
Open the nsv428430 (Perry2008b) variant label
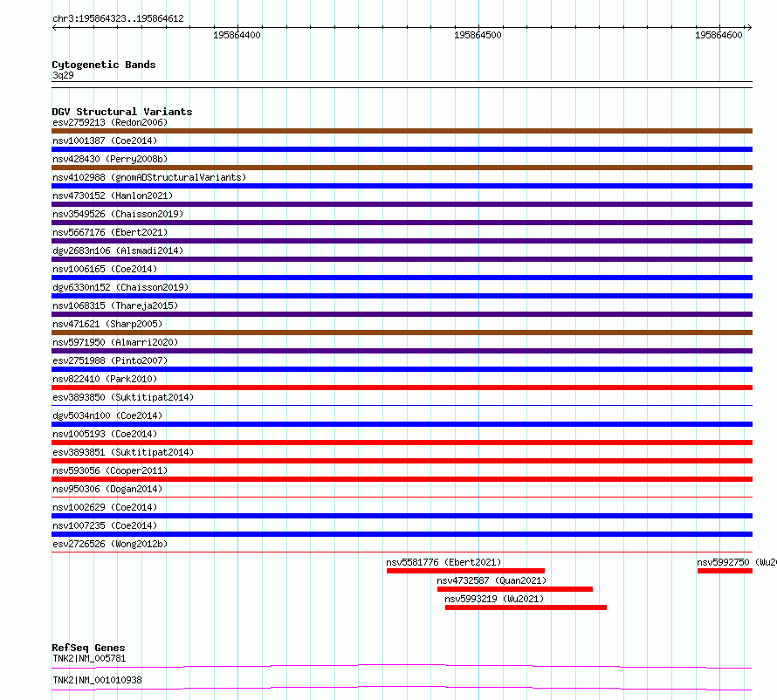110,159
